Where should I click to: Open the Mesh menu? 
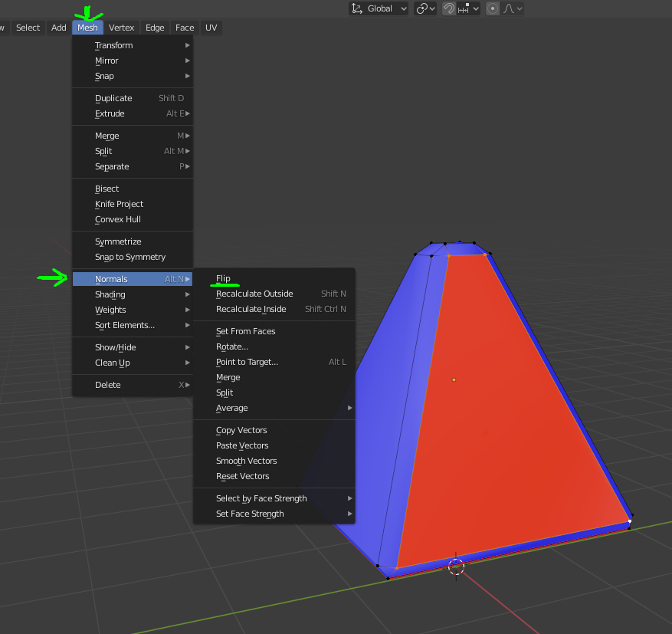tap(87, 27)
